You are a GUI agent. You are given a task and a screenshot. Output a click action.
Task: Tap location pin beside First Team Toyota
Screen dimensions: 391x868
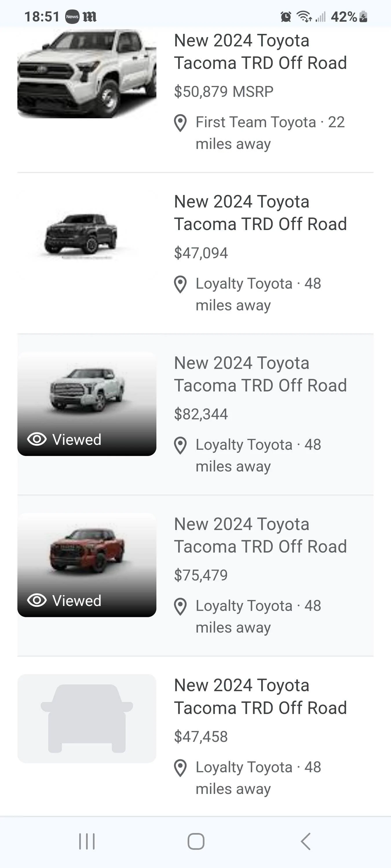coord(180,123)
